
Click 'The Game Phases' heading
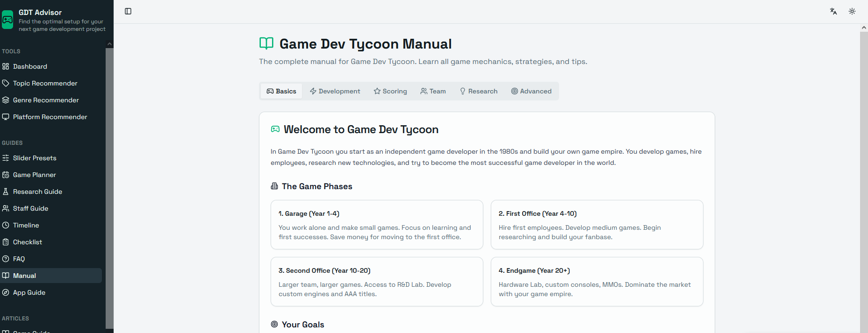tap(317, 186)
